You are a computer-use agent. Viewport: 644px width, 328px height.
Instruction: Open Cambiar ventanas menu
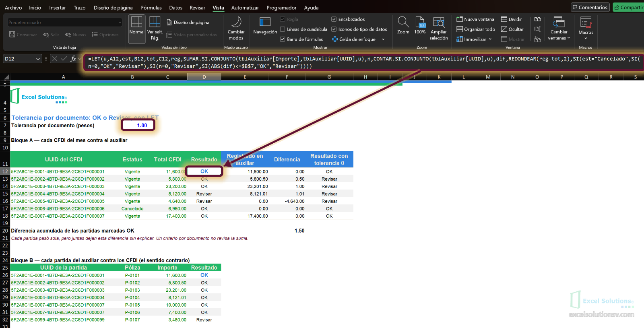tap(559, 29)
